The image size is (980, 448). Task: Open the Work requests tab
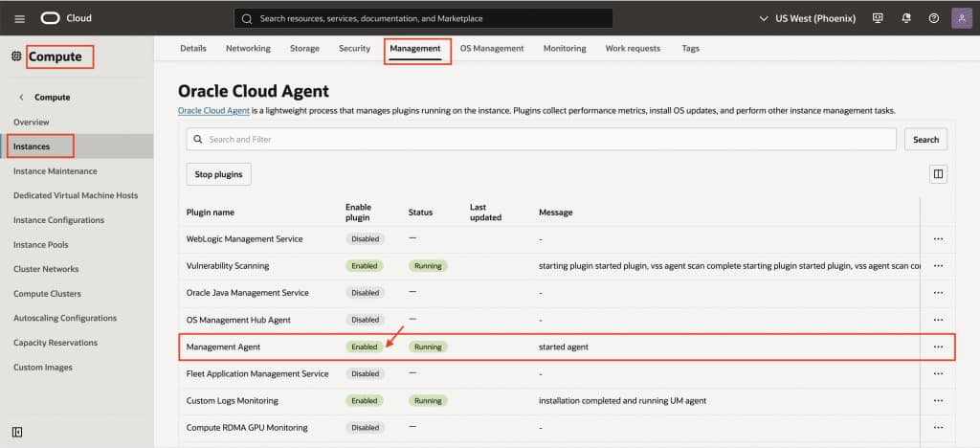(x=633, y=48)
